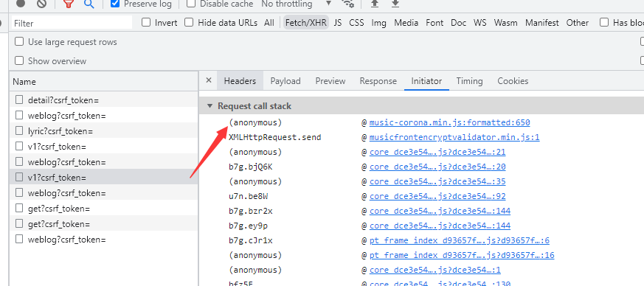
Task: Click in the Filter text field
Action: 72,23
